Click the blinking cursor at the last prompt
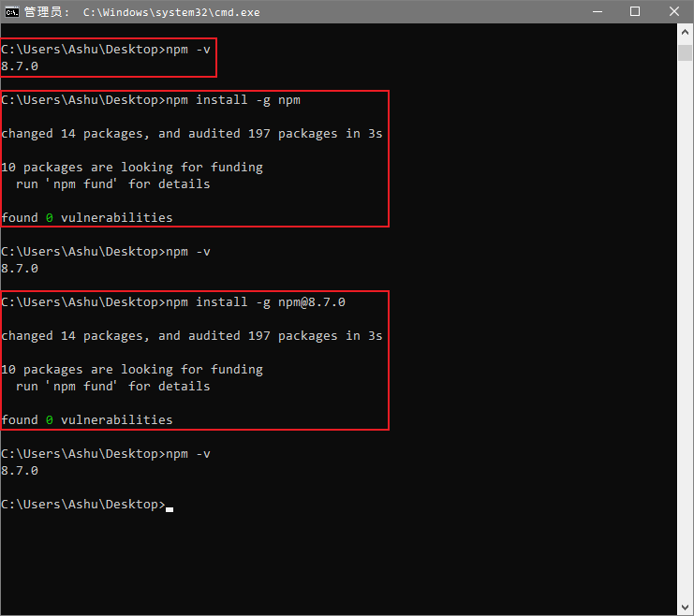 [x=170, y=506]
